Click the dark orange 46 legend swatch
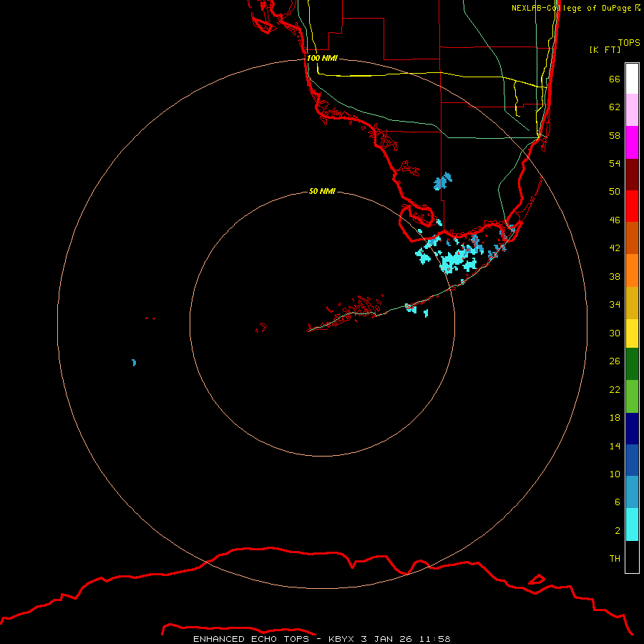 pos(632,238)
